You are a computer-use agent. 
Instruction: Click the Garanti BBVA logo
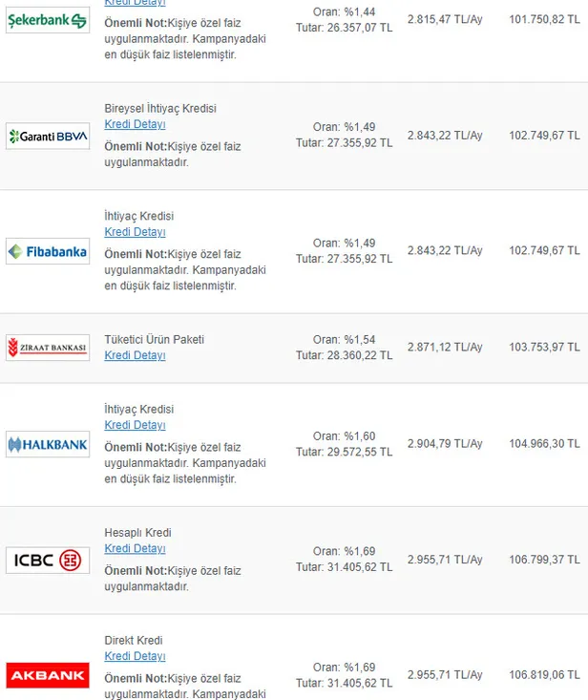[48, 137]
